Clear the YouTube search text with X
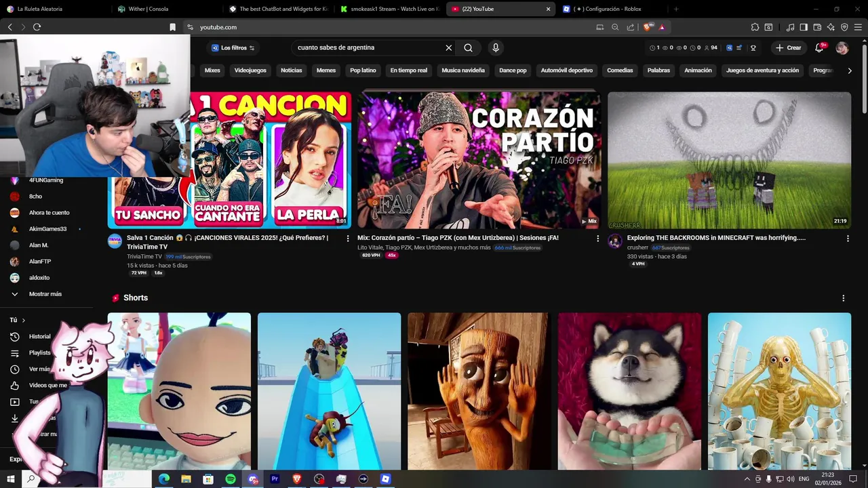 coord(448,47)
